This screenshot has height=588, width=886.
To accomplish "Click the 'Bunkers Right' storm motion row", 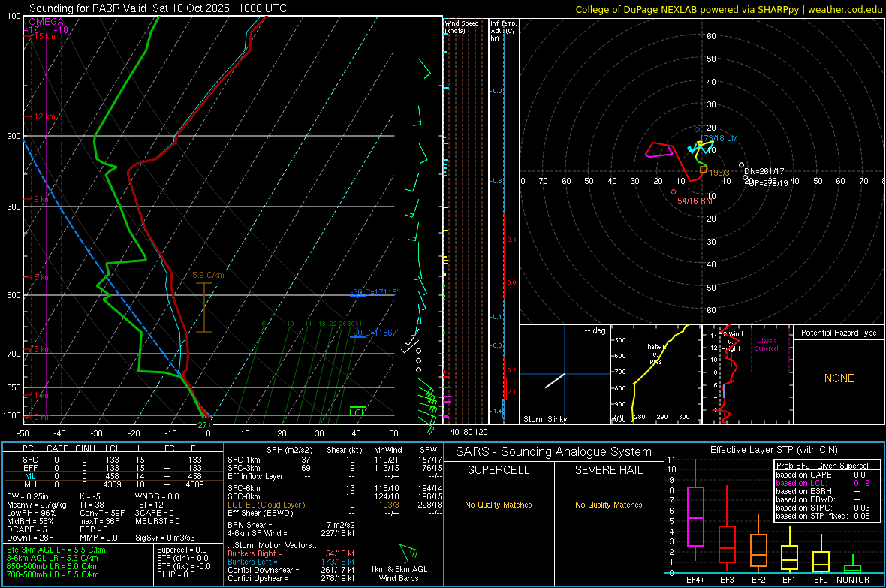I will tap(291, 553).
